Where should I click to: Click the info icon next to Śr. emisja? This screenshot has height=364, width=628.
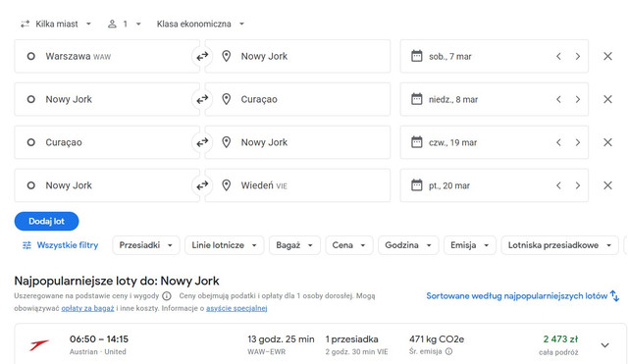tap(449, 351)
